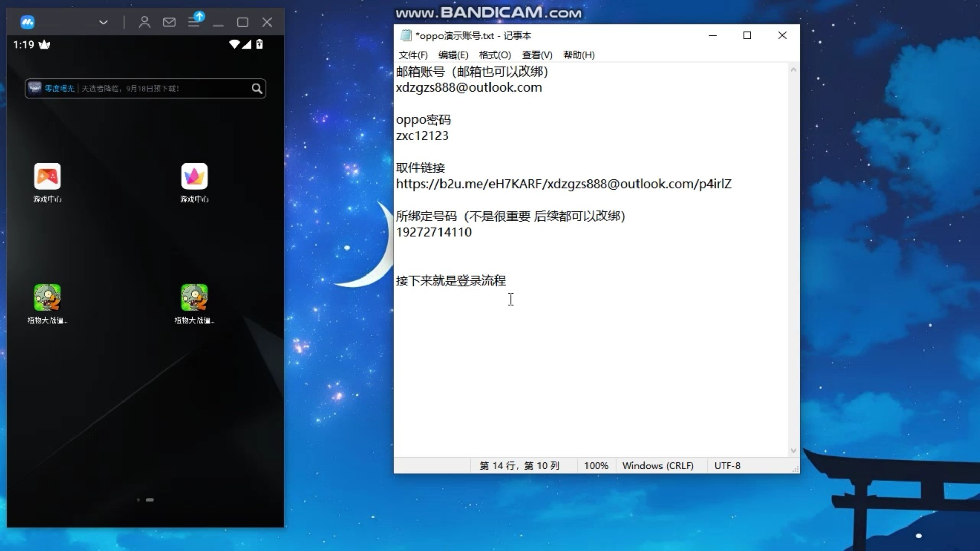The width and height of the screenshot is (980, 551).
Task: Close the Notepad window
Action: click(x=782, y=35)
